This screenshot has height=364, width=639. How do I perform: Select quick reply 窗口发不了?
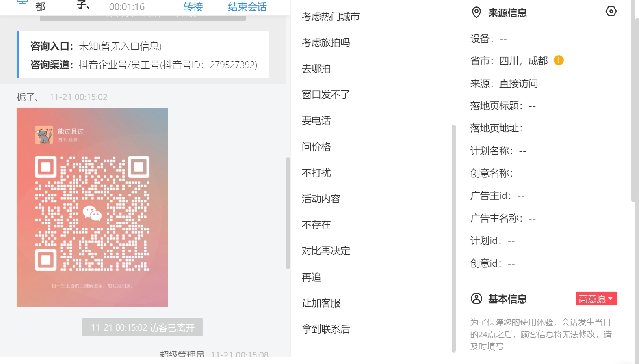coord(326,95)
